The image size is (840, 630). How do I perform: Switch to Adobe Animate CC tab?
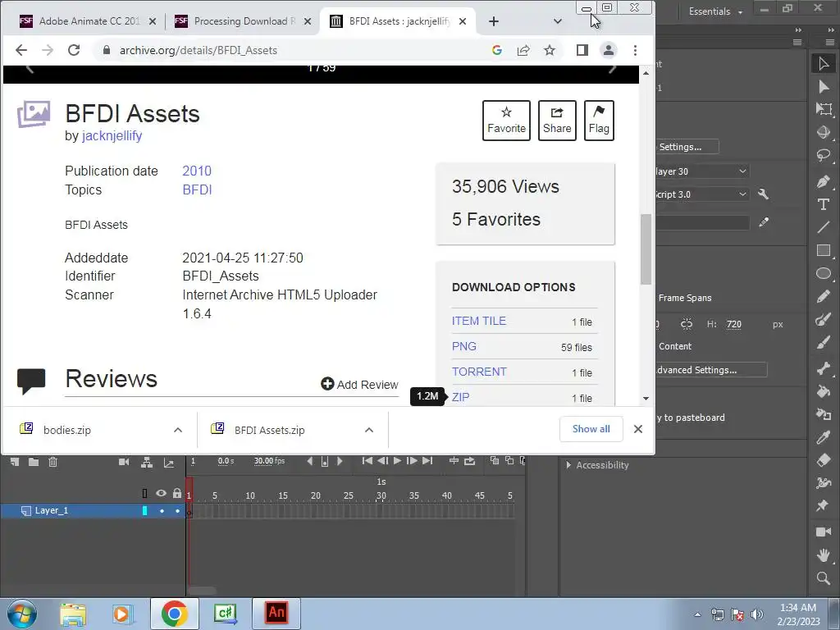click(x=89, y=21)
